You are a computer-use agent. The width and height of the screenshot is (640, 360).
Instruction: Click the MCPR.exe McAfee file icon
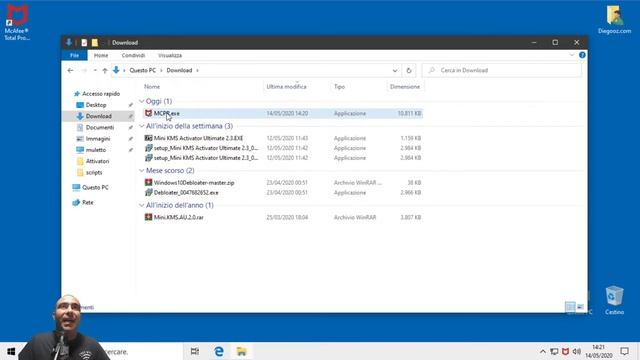[x=149, y=113]
